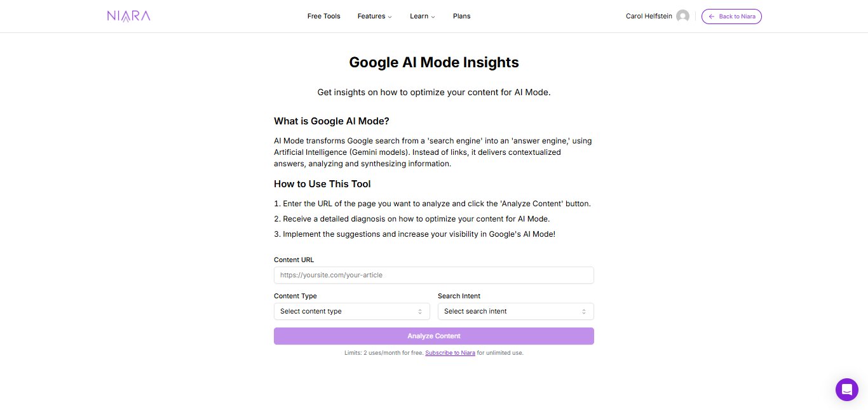The image size is (868, 410).
Task: Open the Select content type dropdown
Action: (x=351, y=311)
